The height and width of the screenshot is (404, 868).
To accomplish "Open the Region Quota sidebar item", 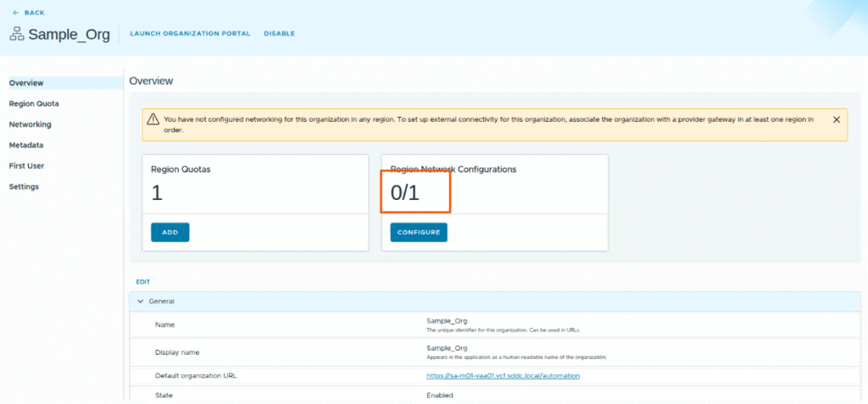I will tap(34, 103).
